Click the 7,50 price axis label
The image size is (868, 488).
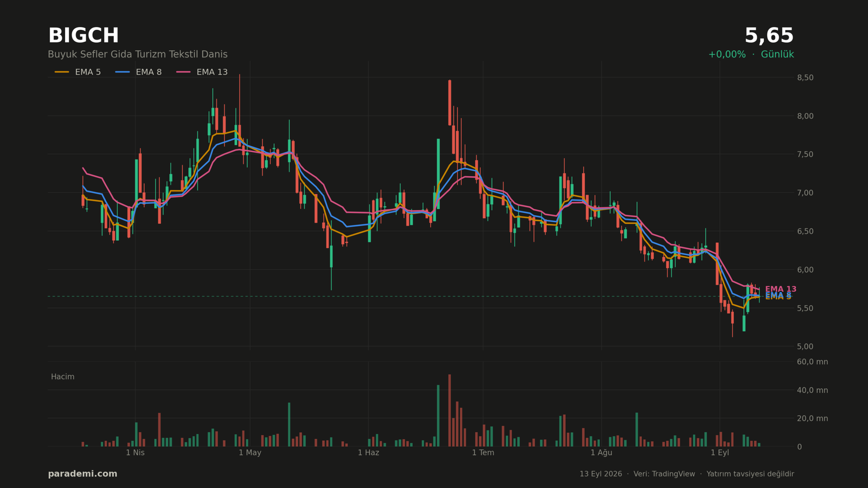click(805, 155)
